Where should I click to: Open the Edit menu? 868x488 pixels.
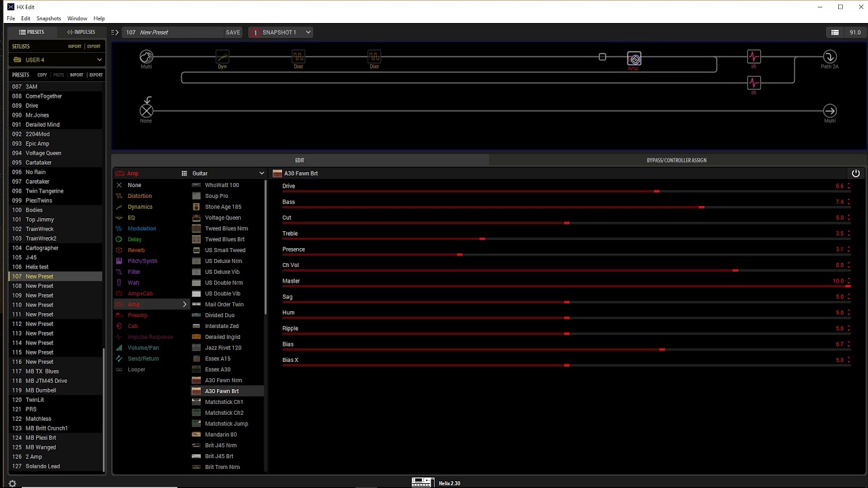(26, 18)
